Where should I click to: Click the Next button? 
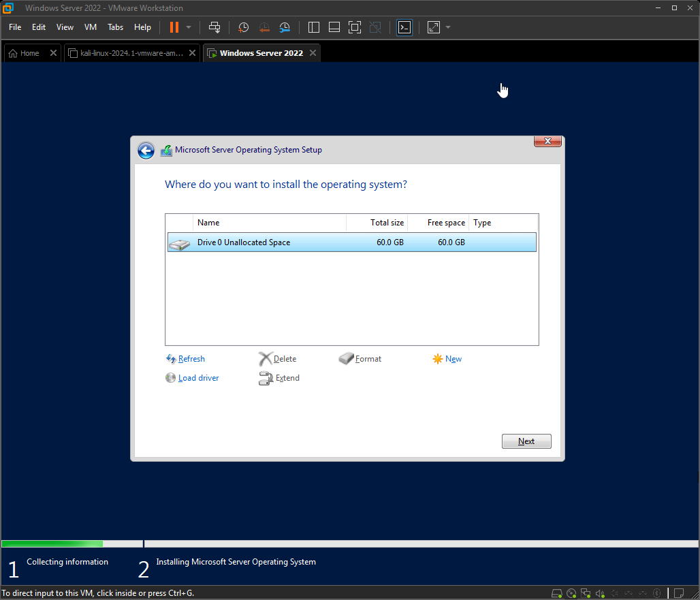(526, 441)
